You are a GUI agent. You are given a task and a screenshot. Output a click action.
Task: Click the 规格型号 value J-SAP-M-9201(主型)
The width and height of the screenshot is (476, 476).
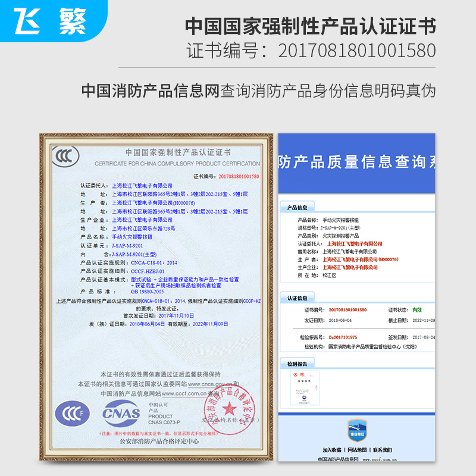point(340,228)
